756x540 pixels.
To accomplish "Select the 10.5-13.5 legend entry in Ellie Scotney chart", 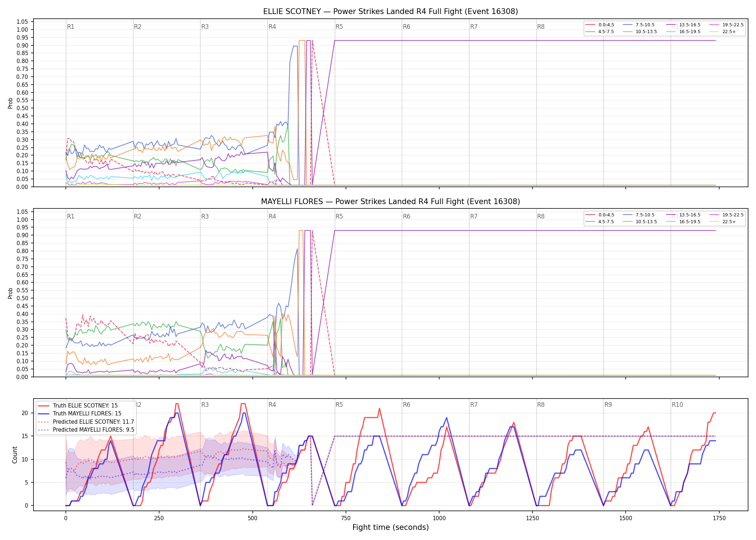I will tap(640, 32).
